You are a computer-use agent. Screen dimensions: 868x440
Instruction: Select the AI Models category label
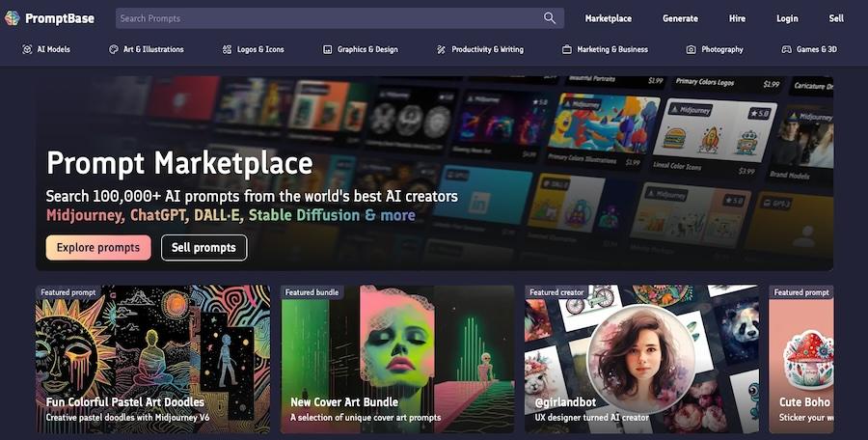(x=54, y=49)
